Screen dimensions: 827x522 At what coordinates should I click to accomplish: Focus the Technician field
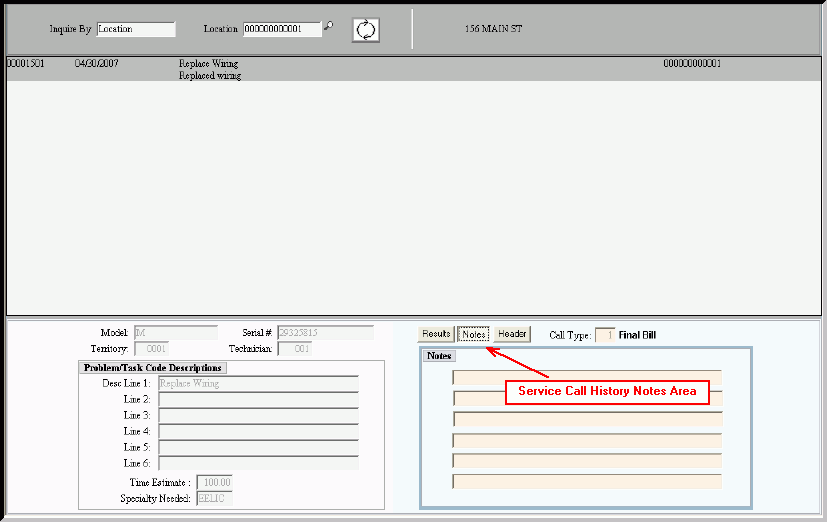click(294, 349)
